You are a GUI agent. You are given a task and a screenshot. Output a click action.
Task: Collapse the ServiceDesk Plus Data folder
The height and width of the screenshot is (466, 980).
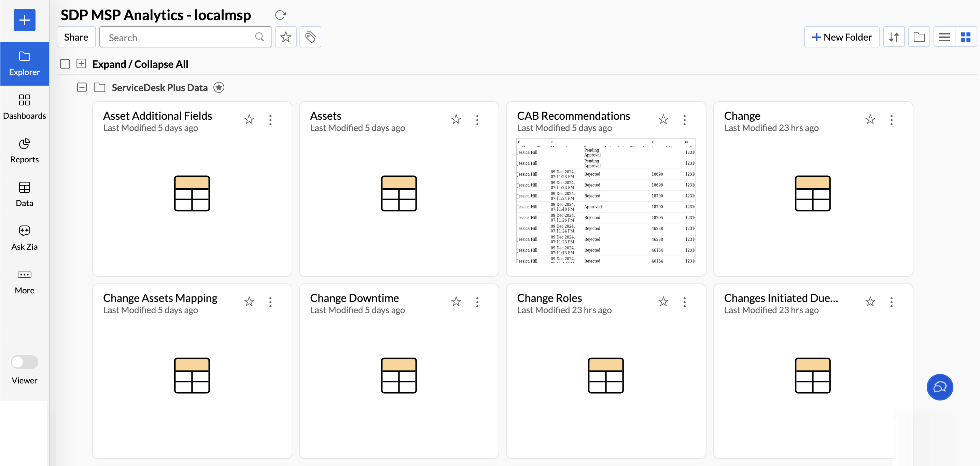coord(82,88)
